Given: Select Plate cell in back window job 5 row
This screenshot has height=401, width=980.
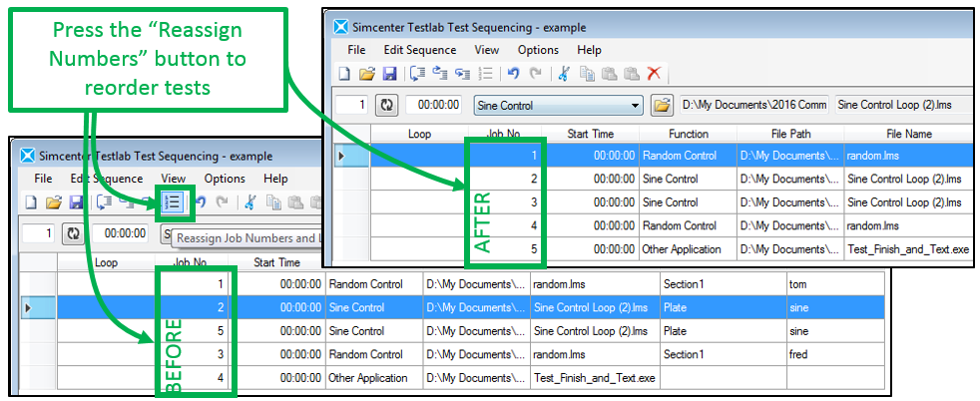Looking at the screenshot, I should point(724,331).
